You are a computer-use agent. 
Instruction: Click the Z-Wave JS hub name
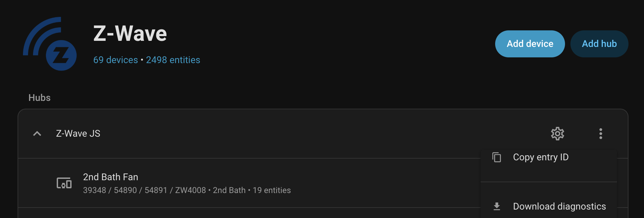(x=78, y=134)
